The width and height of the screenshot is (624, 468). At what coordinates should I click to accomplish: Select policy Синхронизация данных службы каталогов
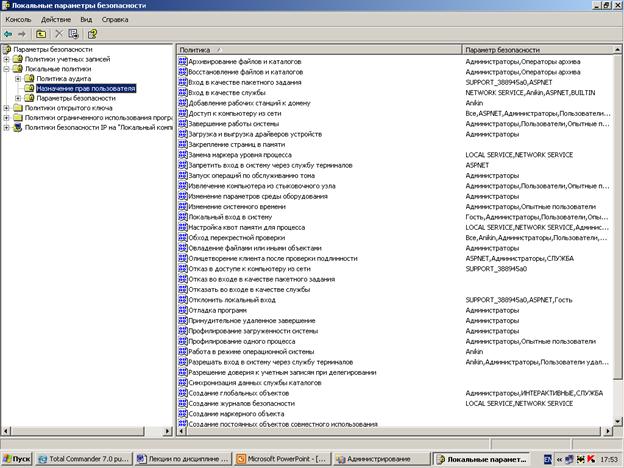(255, 382)
